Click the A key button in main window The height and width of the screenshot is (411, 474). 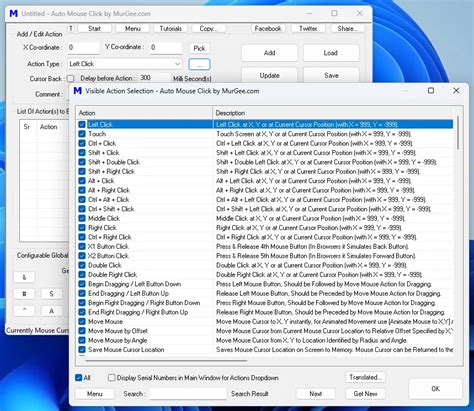coord(51,311)
